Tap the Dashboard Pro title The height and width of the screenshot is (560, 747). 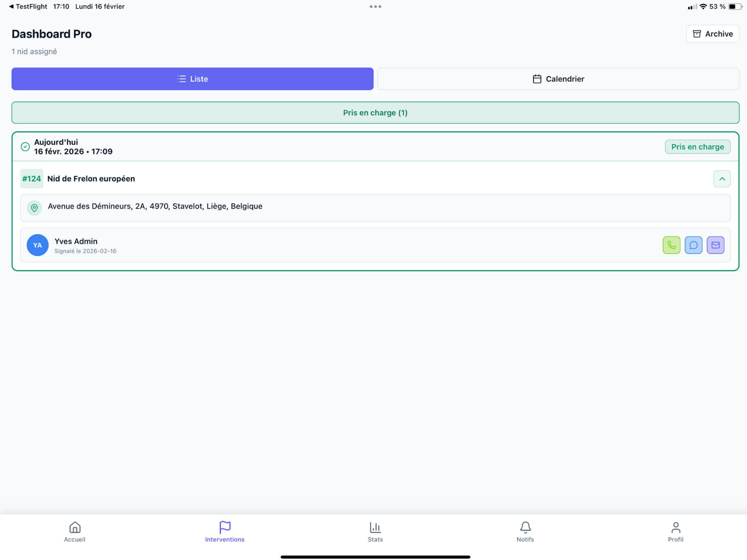click(52, 34)
